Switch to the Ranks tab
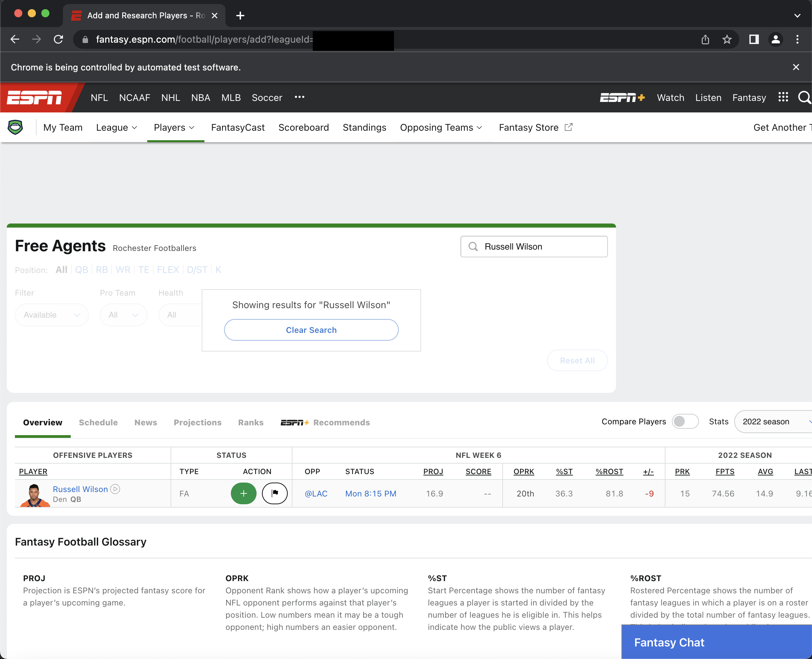 point(251,422)
